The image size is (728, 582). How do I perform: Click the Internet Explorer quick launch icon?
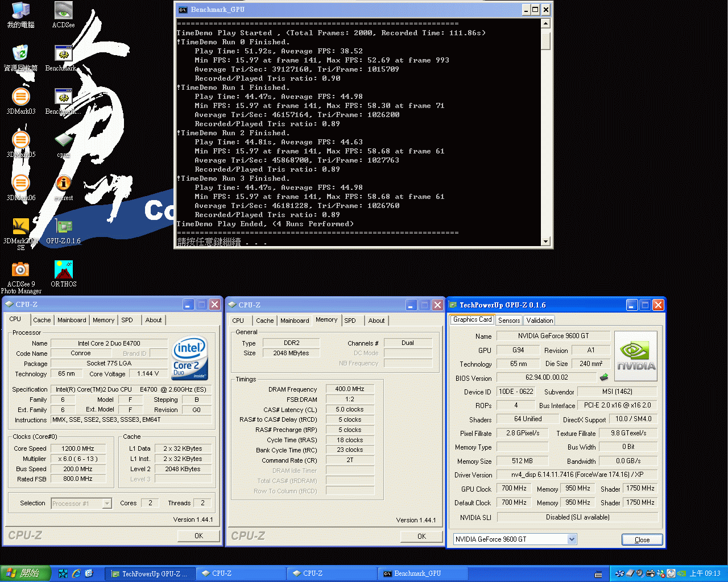[x=76, y=573]
